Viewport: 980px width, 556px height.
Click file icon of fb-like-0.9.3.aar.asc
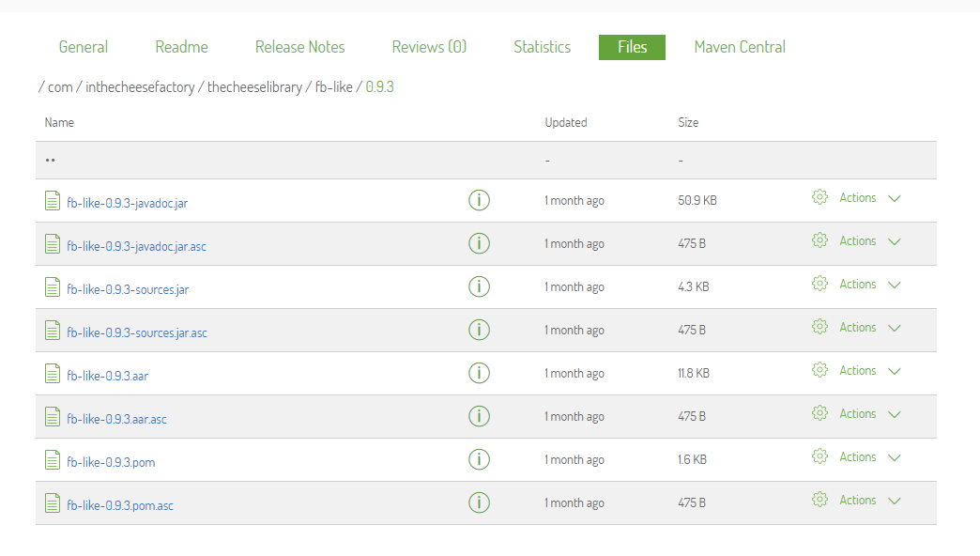[x=53, y=417]
